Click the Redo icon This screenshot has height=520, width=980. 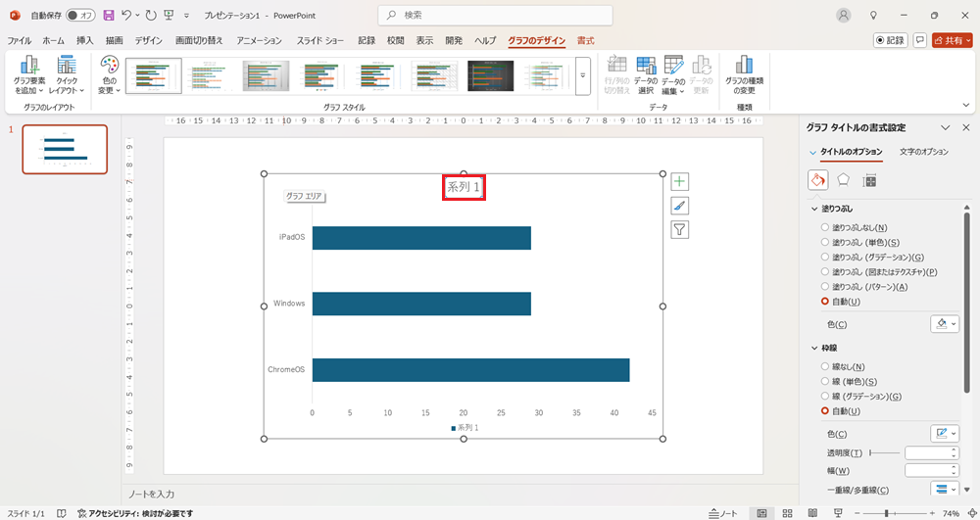(151, 15)
